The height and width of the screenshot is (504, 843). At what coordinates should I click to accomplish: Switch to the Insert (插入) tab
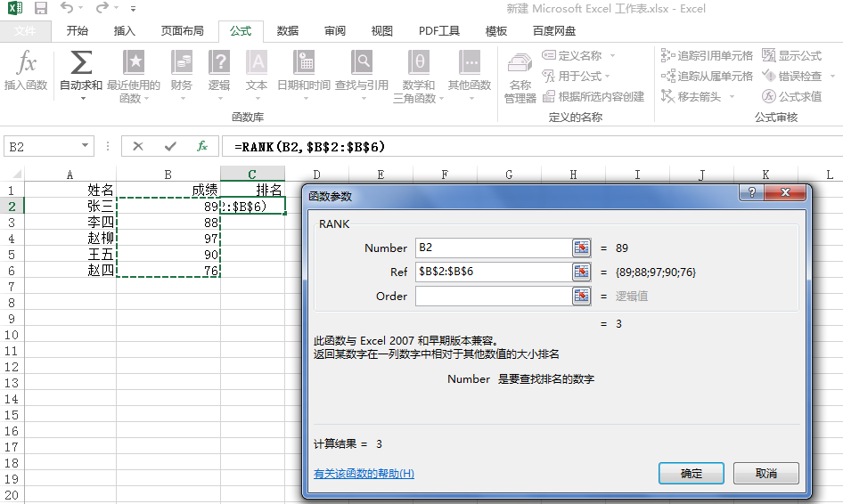coord(124,31)
